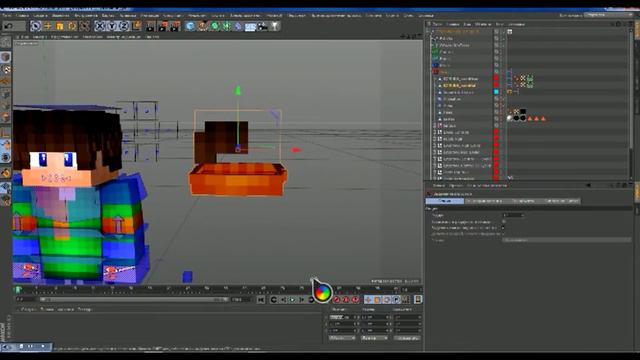Click Apply button in Coordinates manager

(x=407, y=338)
